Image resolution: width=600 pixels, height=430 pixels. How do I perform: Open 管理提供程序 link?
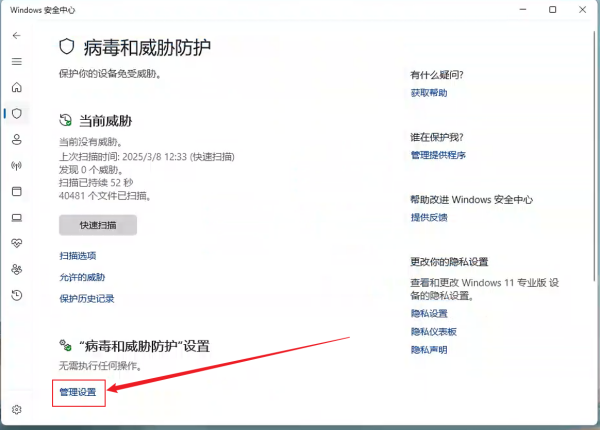pos(438,155)
